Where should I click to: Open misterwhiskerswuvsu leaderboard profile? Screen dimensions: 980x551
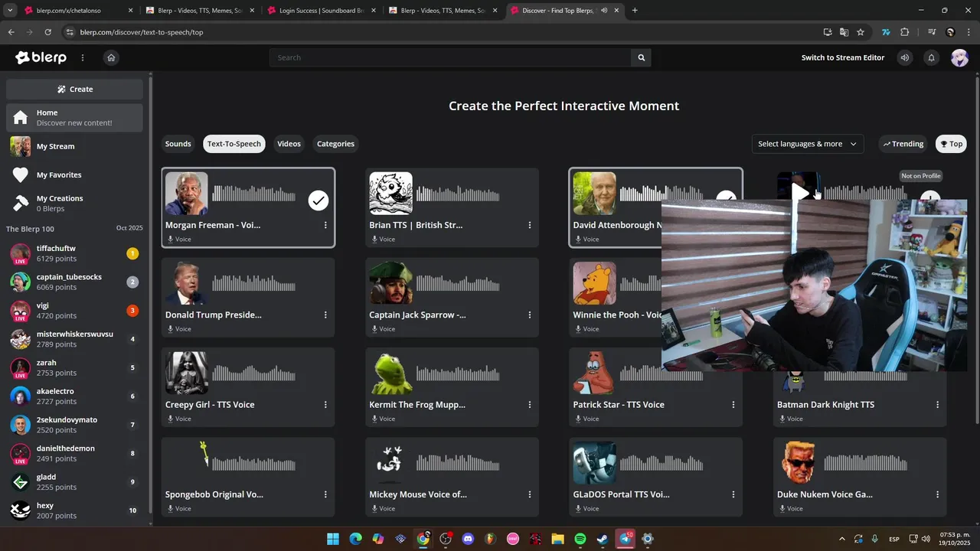[74, 340]
